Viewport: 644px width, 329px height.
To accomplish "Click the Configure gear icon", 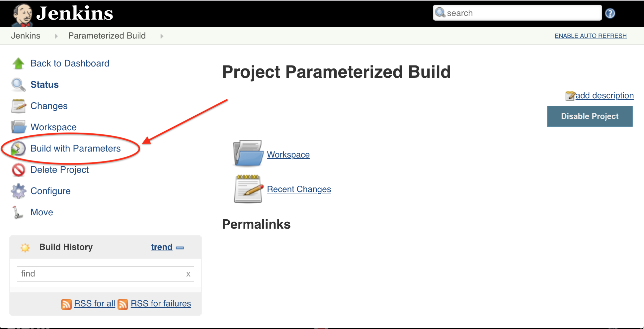I will (x=18, y=191).
